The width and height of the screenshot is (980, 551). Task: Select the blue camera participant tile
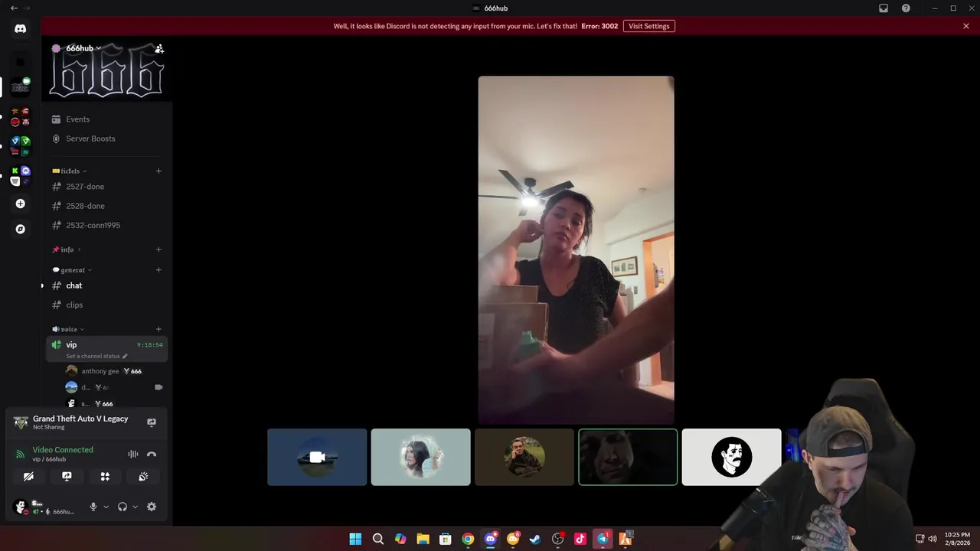click(x=317, y=457)
